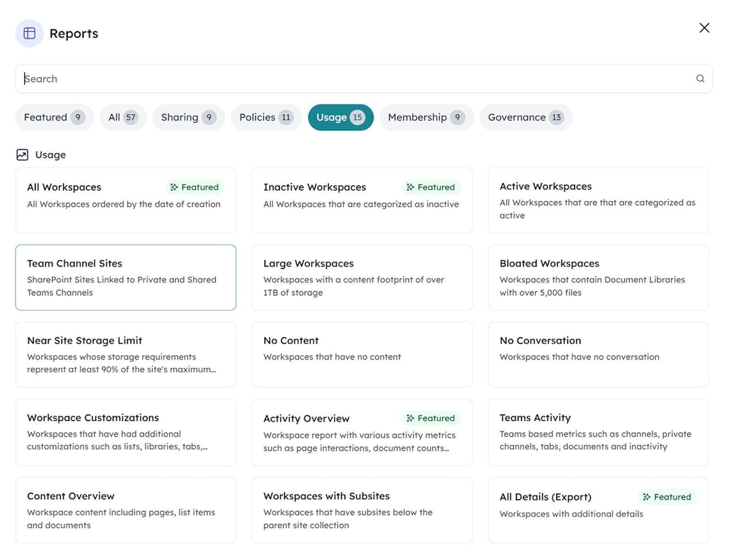The width and height of the screenshot is (732, 560).
Task: Click Featured badge on Activity Overview card
Action: (x=431, y=418)
